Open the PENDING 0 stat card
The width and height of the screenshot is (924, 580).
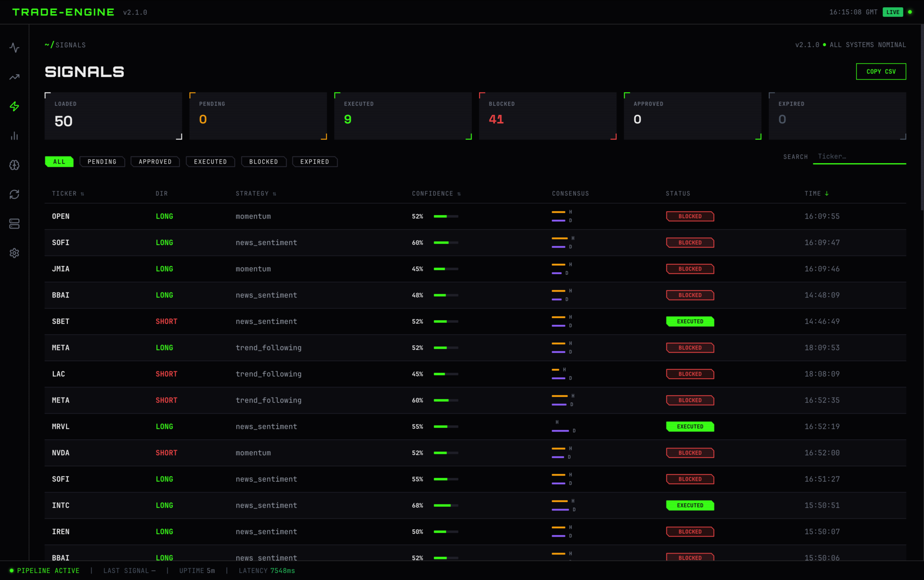[258, 116]
